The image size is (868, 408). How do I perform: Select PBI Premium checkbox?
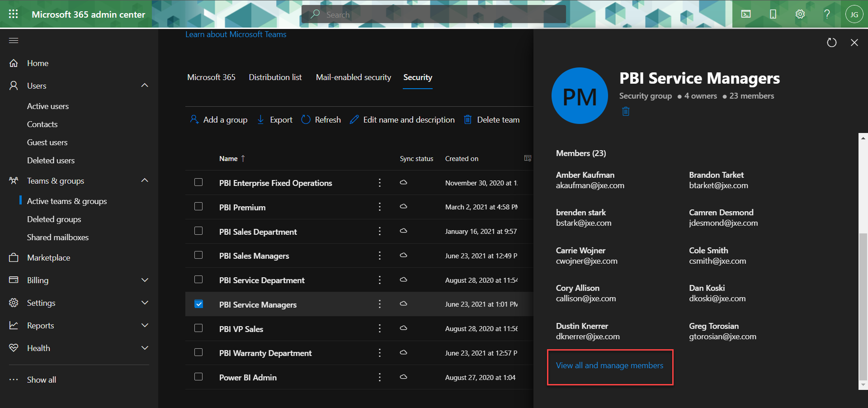coord(198,206)
